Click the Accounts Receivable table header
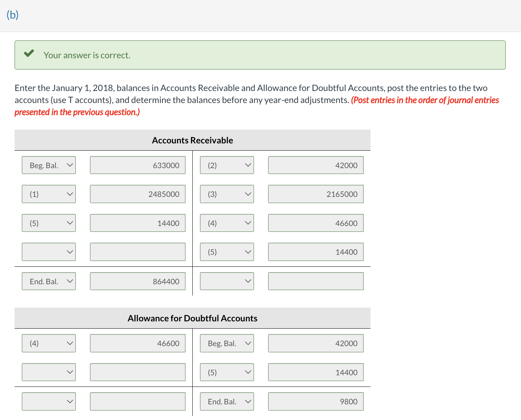This screenshot has height=420, width=521. point(192,140)
